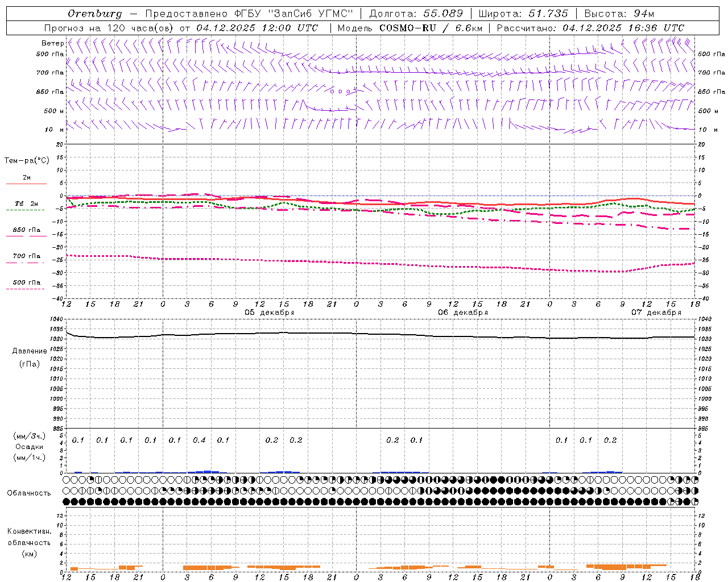Click the 'Конвективн.' convective cloud label

pyautogui.click(x=30, y=531)
